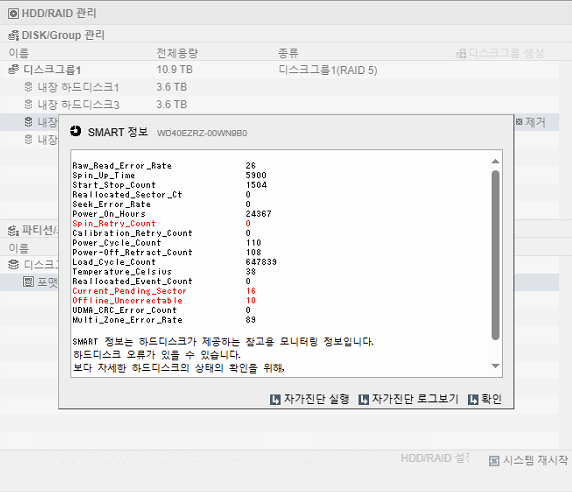Click the SMART list scroll-up arrow
Screen dimensions: 572x492
pos(495,161)
